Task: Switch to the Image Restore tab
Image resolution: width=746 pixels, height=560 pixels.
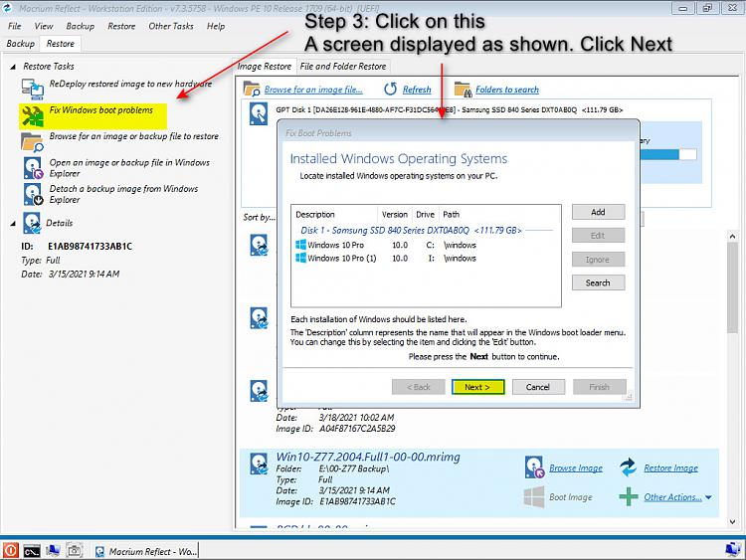Action: (265, 66)
